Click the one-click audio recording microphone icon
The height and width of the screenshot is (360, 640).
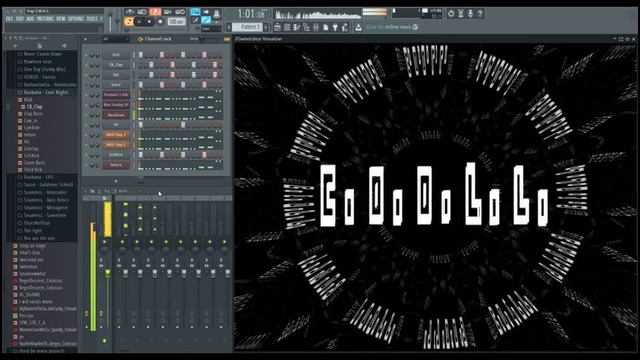pos(470,13)
